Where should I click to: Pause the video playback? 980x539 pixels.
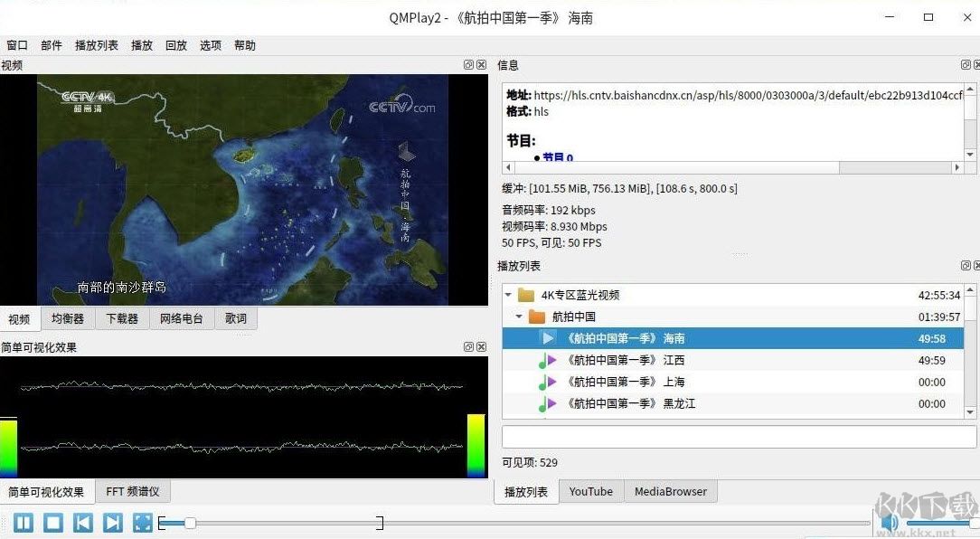click(x=24, y=523)
